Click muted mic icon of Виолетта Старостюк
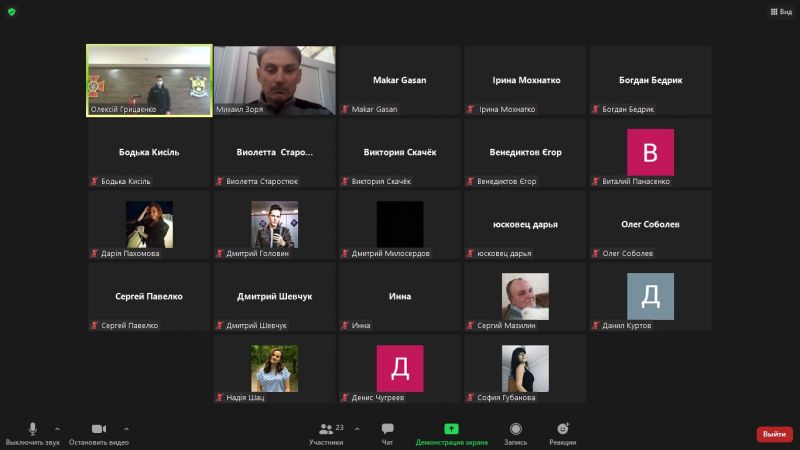Viewport: 800px width, 450px height. click(x=220, y=181)
